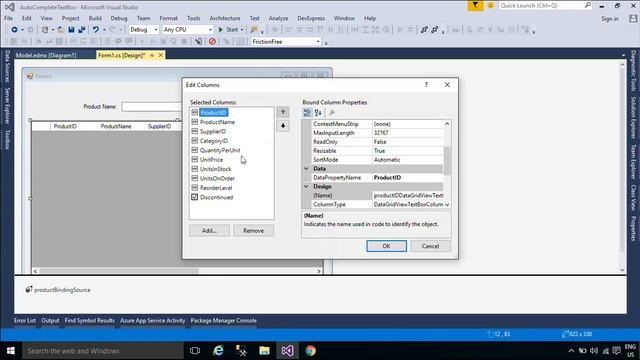Image resolution: width=640 pixels, height=360 pixels.
Task: Click the designer window vertical scrollbar
Action: 623,167
